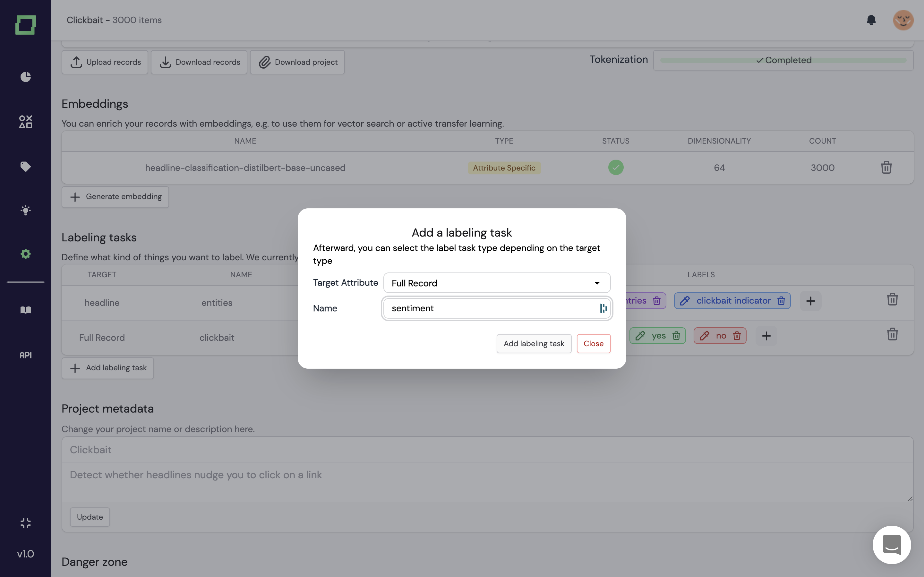Click the Tokenization completed progress bar
924x577 pixels.
tap(783, 60)
